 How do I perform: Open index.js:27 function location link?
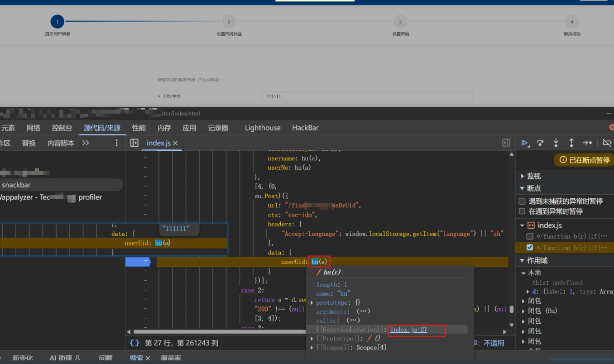point(409,330)
